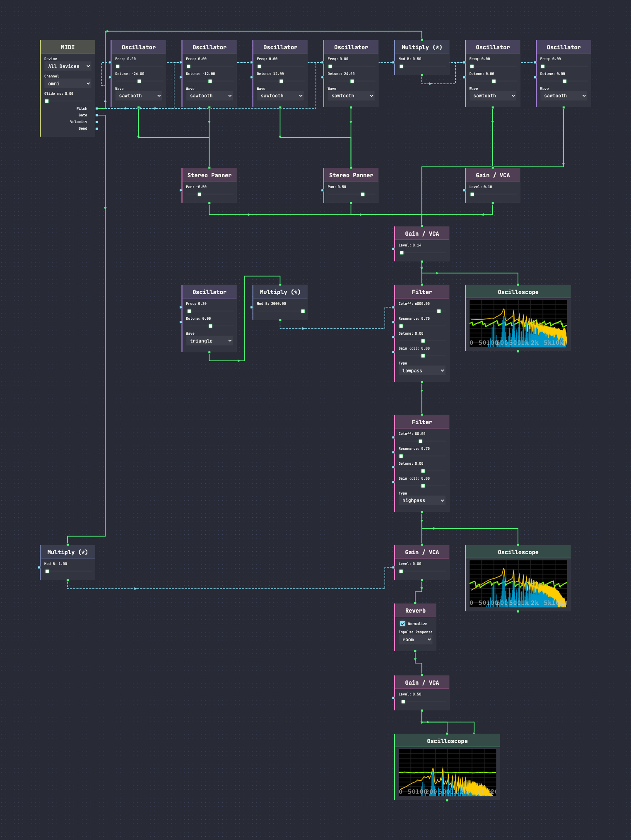The width and height of the screenshot is (631, 840).
Task: Click the Level 0.50 slider on Gain / VCA
Action: [x=422, y=702]
